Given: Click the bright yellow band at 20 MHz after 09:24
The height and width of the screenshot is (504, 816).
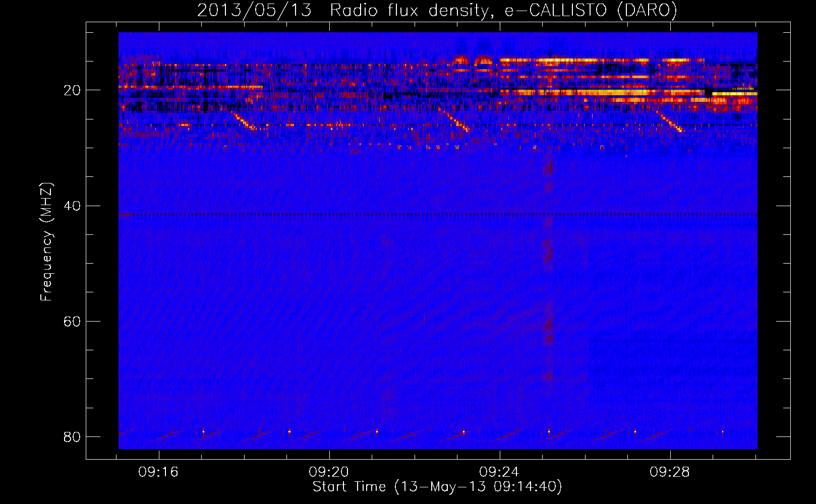Looking at the screenshot, I should (x=603, y=92).
